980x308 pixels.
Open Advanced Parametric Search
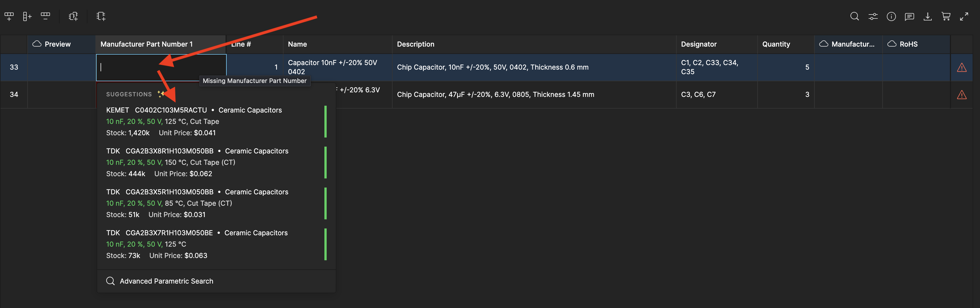166,281
